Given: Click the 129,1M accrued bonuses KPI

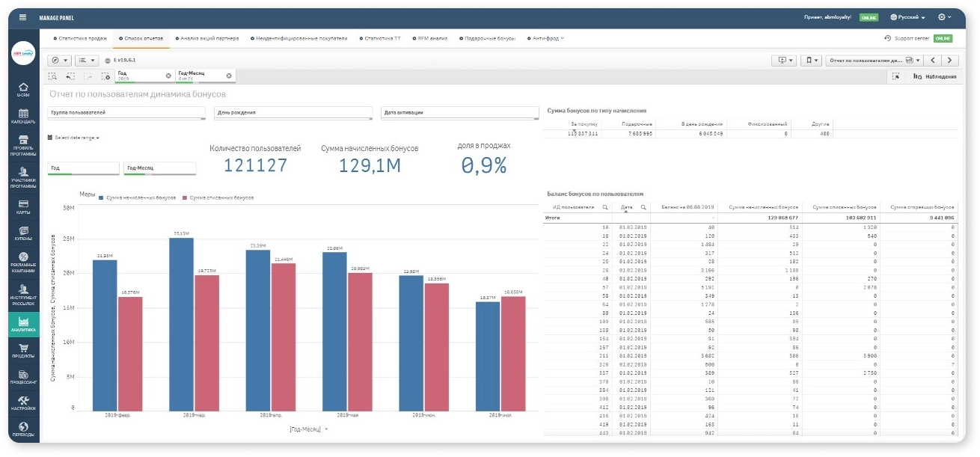Looking at the screenshot, I should 370,165.
